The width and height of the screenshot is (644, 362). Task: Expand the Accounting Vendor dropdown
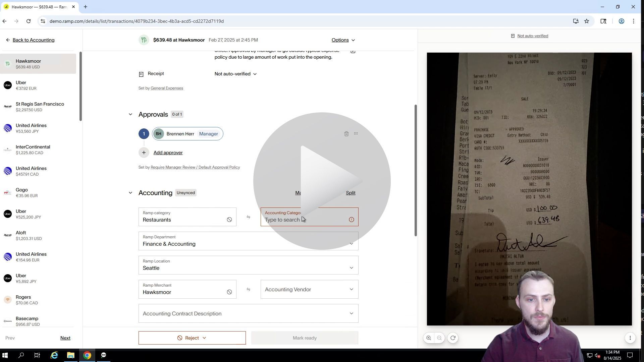click(x=309, y=289)
